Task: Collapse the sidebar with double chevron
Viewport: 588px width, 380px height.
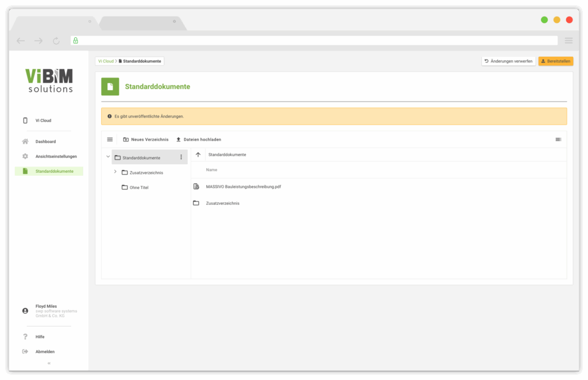Action: coord(49,363)
